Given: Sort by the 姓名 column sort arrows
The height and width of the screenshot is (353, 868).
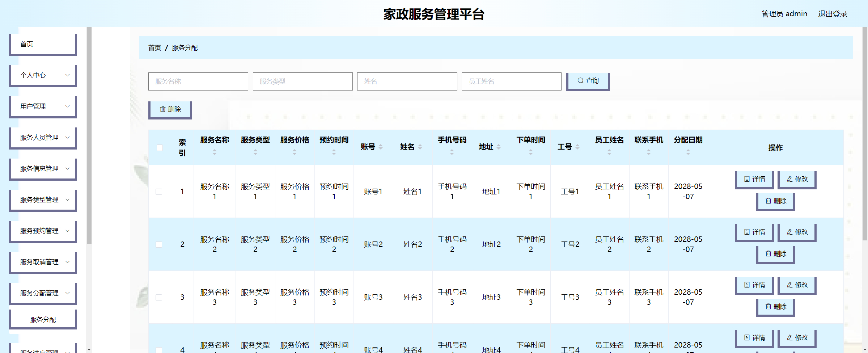Looking at the screenshot, I should coord(420,147).
